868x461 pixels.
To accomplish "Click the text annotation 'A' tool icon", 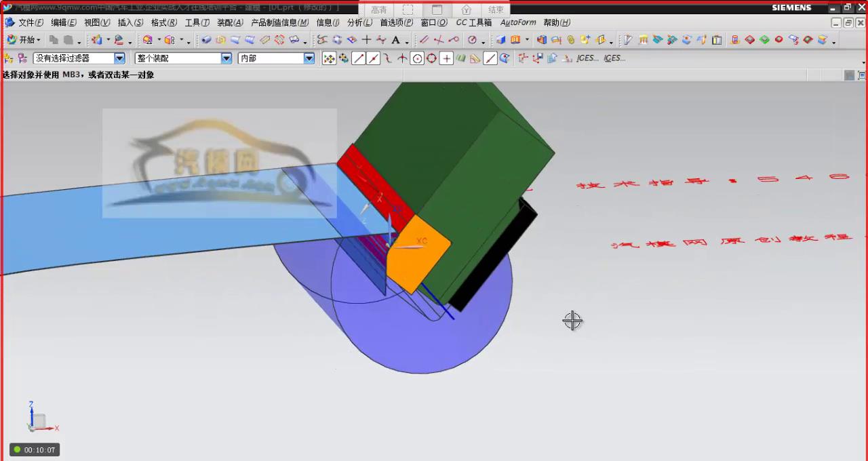I will (396, 40).
